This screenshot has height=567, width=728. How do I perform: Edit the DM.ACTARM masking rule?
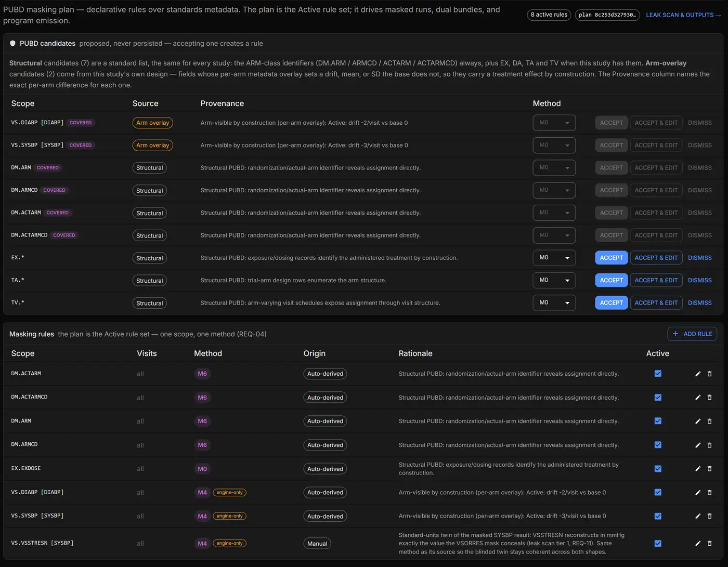[x=698, y=374]
